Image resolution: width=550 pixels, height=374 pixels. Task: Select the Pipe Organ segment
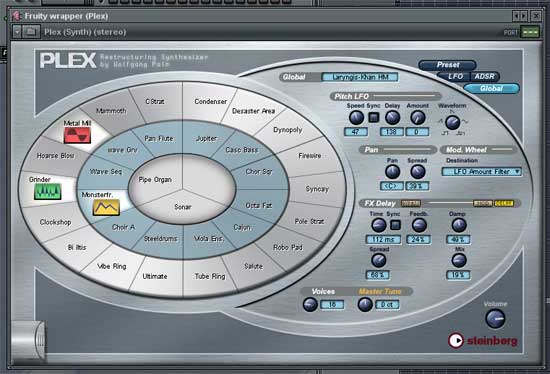[155, 180]
